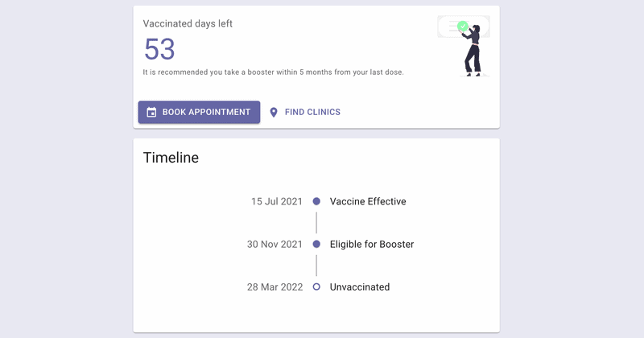Click the hollow Unvaccinated timeline dot
Image resolution: width=644 pixels, height=338 pixels.
tap(316, 286)
